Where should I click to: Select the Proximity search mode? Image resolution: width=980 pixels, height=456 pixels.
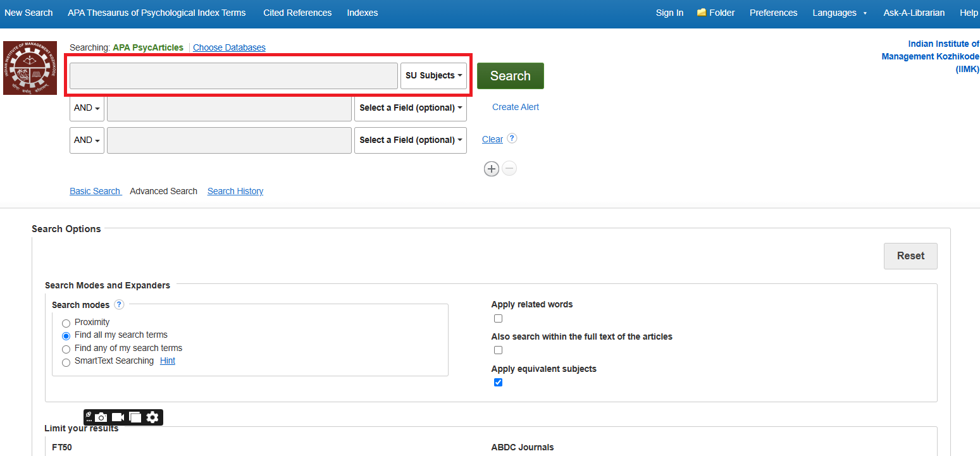coord(66,323)
